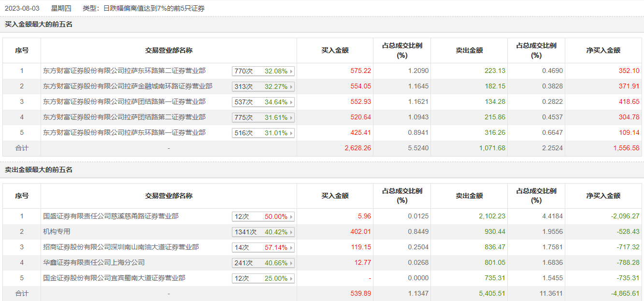This screenshot has height=301, width=644.
Task: Expand the 537次 34.64% dropdown
Action: pyautogui.click(x=263, y=102)
